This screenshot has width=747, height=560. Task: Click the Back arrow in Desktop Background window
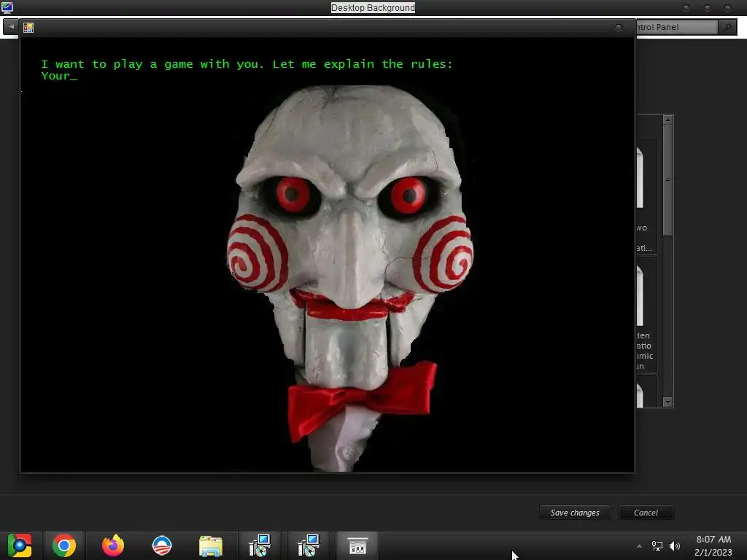pyautogui.click(x=10, y=27)
